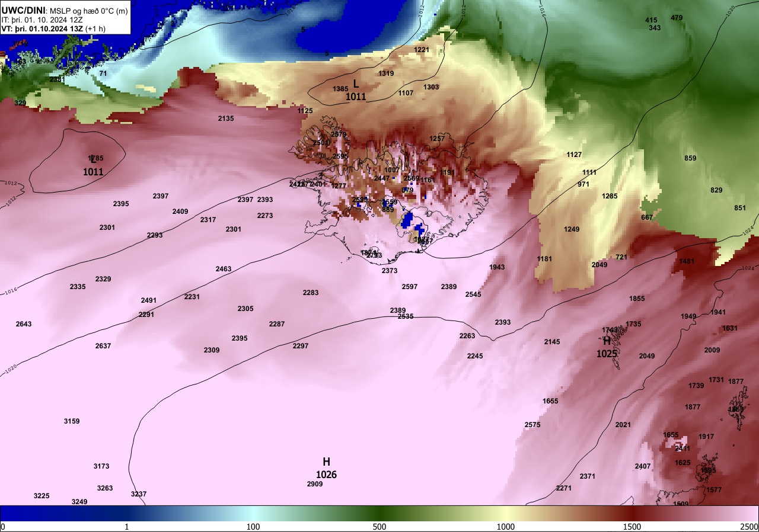Click the 2317 height value
The height and width of the screenshot is (532, 759).
click(x=208, y=220)
